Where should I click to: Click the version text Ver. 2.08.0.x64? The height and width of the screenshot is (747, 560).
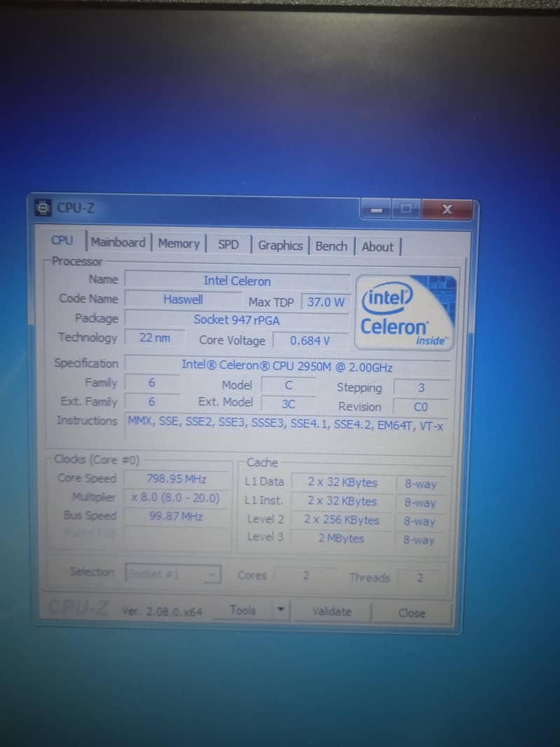click(x=162, y=611)
